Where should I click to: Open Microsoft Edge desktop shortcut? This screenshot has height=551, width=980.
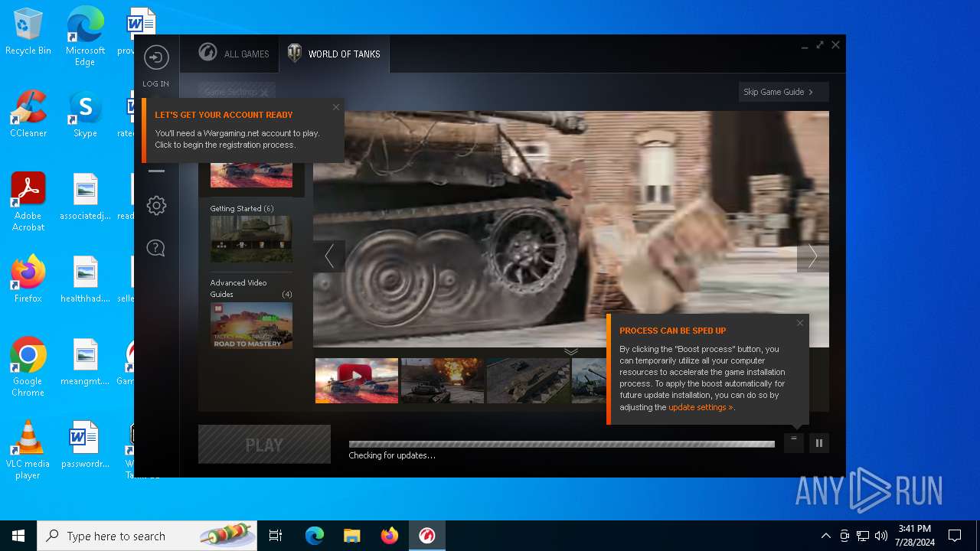[85, 37]
